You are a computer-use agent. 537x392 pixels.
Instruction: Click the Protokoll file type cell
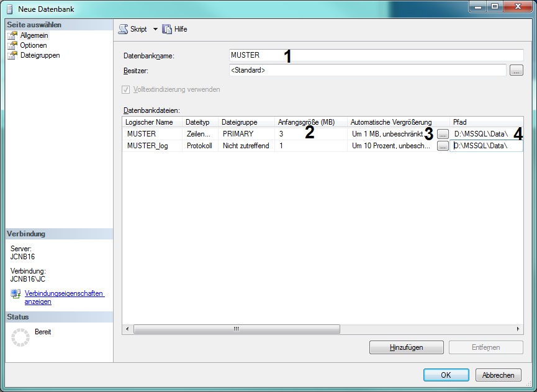[201, 146]
